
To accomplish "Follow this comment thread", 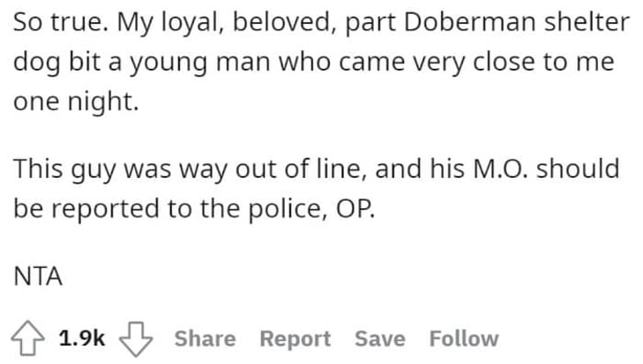I will click(464, 338).
